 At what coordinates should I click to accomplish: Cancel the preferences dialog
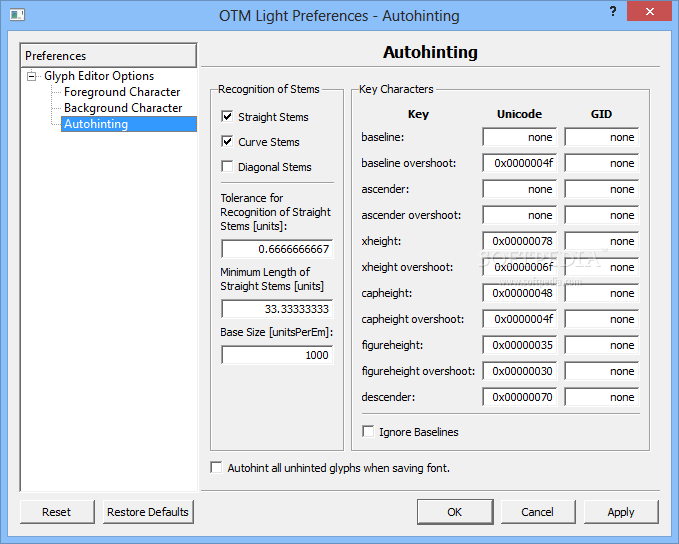(538, 512)
